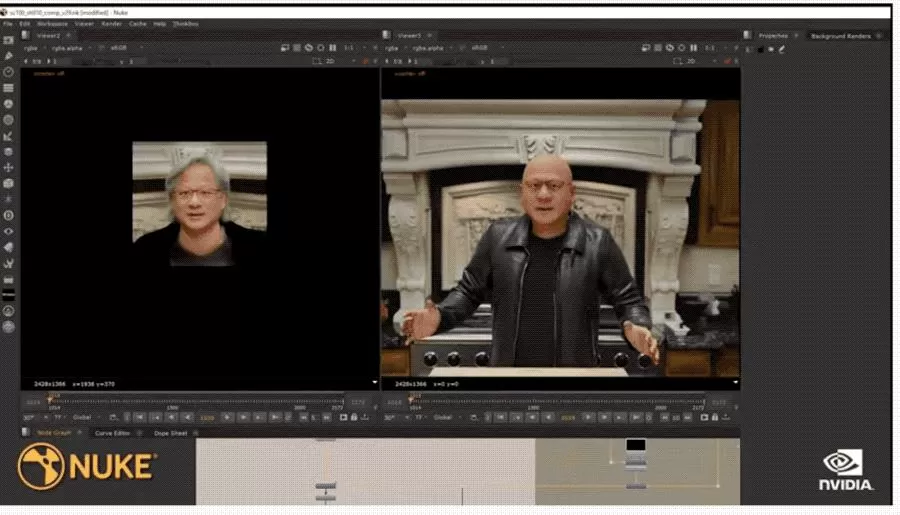Click the wrench icon in left toolbar
Image resolution: width=900 pixels, height=515 pixels.
[8, 264]
